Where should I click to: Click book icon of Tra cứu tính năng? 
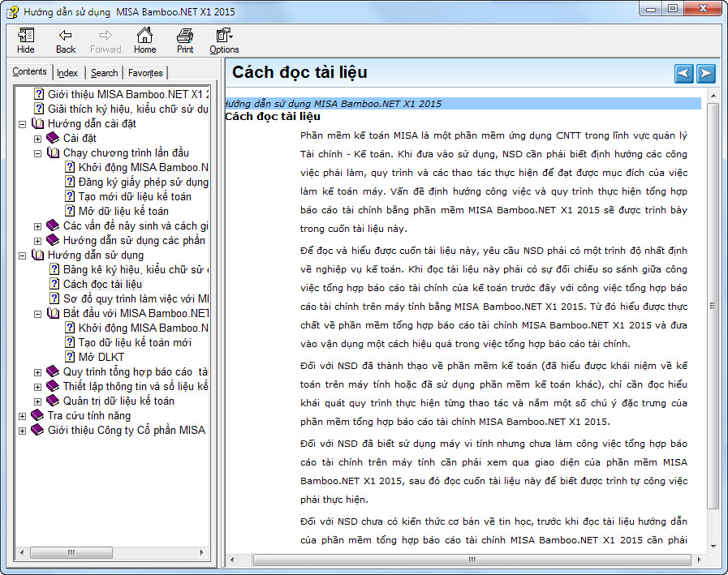click(37, 415)
